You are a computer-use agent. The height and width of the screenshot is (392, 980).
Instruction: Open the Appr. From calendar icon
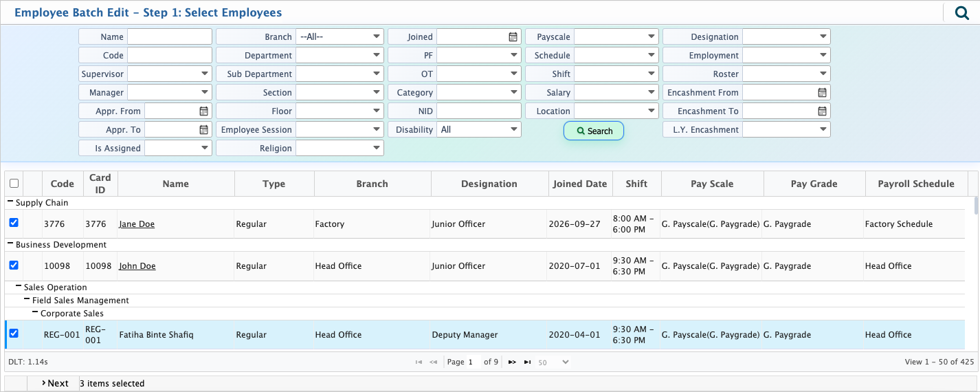(203, 111)
